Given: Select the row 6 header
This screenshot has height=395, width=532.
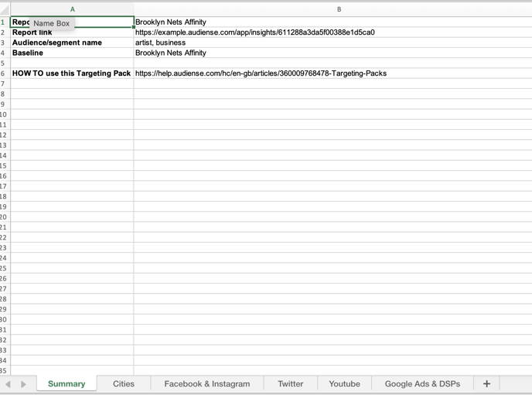Looking at the screenshot, I should click(x=5, y=73).
